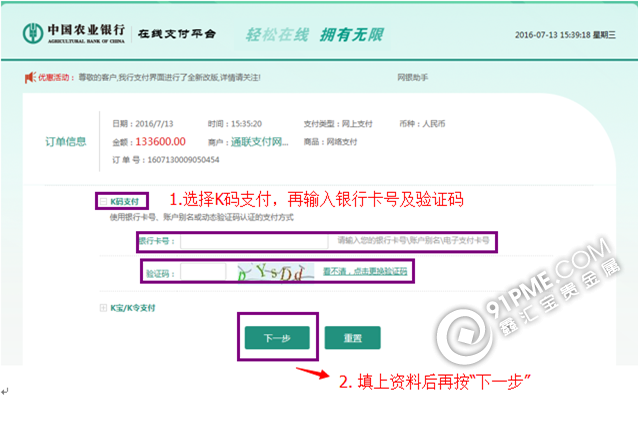638x421 pixels.
Task: Click the 看不清，点击更换验证码 link
Action: (365, 271)
